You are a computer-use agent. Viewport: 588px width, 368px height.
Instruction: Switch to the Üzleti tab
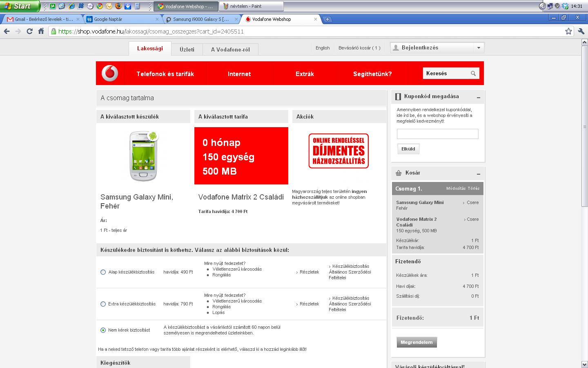coord(187,49)
